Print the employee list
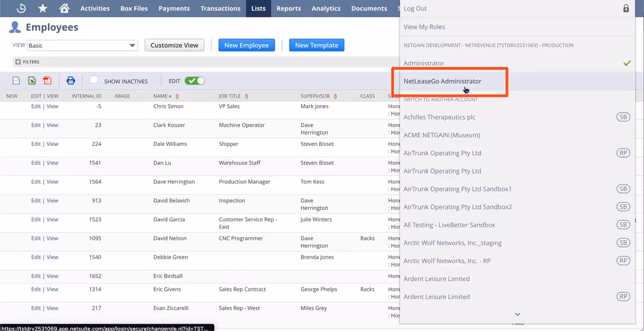Viewport: 644px width, 331px height. (70, 80)
